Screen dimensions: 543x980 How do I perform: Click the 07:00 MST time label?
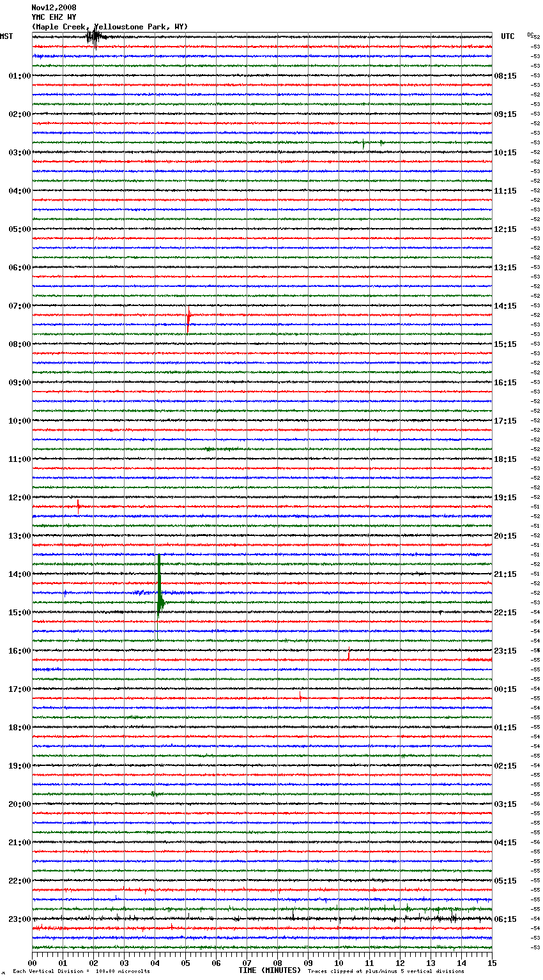[x=20, y=306]
